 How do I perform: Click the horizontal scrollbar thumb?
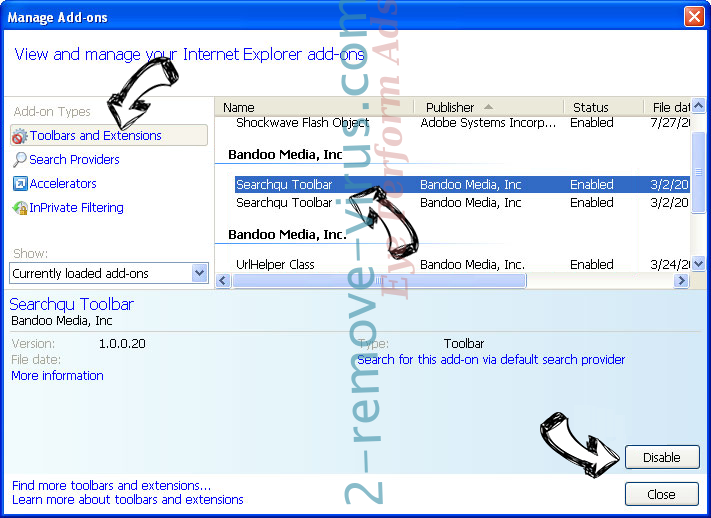pyautogui.click(x=379, y=281)
